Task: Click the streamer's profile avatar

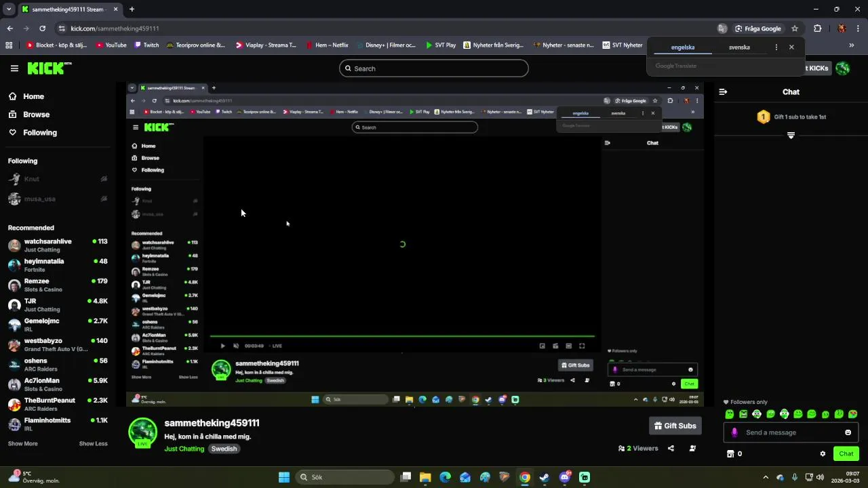Action: tap(142, 432)
